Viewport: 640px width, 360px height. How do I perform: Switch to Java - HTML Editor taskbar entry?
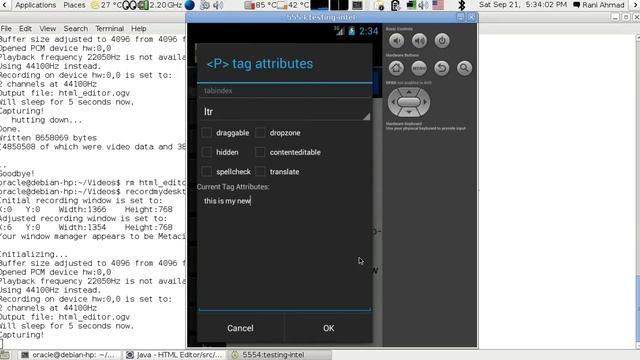[175, 355]
